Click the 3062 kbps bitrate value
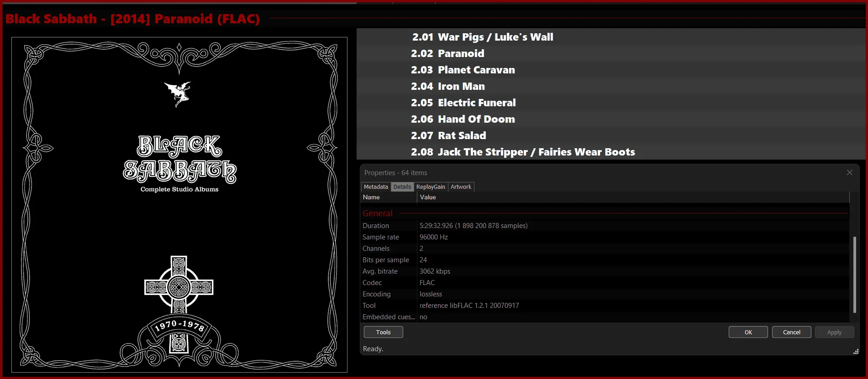Screen dimensions: 868x379 tap(435, 271)
